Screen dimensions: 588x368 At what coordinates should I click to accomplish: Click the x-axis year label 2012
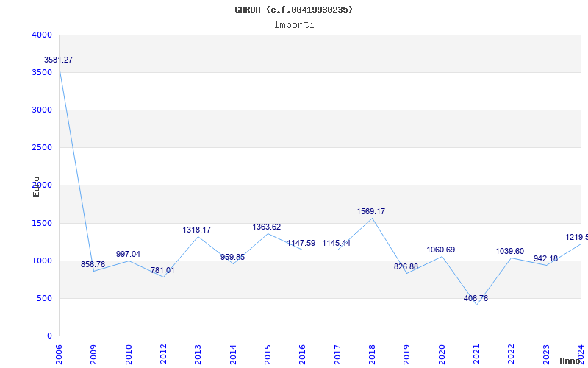point(163,355)
